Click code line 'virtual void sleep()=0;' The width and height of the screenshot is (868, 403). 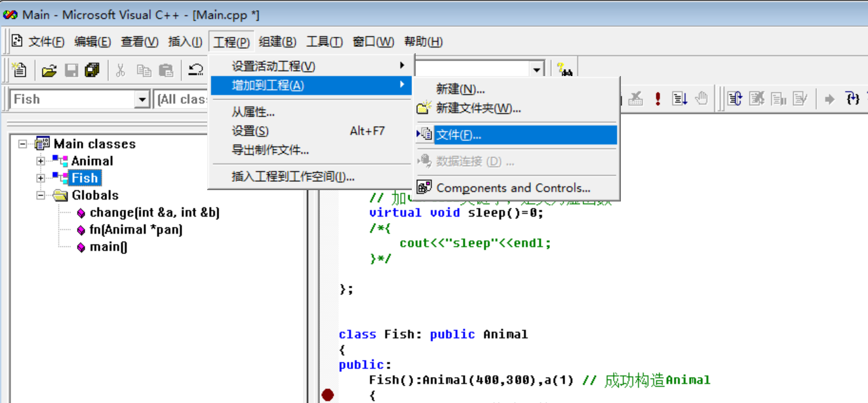tap(456, 213)
